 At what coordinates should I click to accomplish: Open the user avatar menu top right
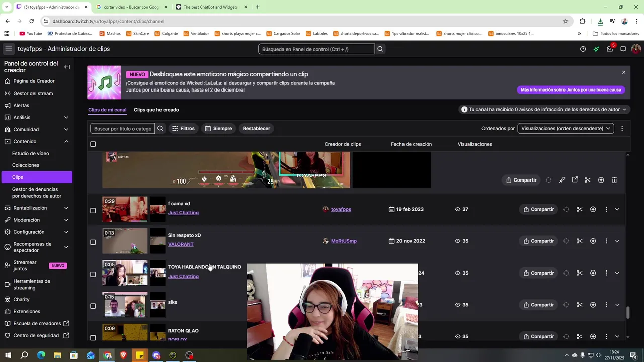(636, 49)
